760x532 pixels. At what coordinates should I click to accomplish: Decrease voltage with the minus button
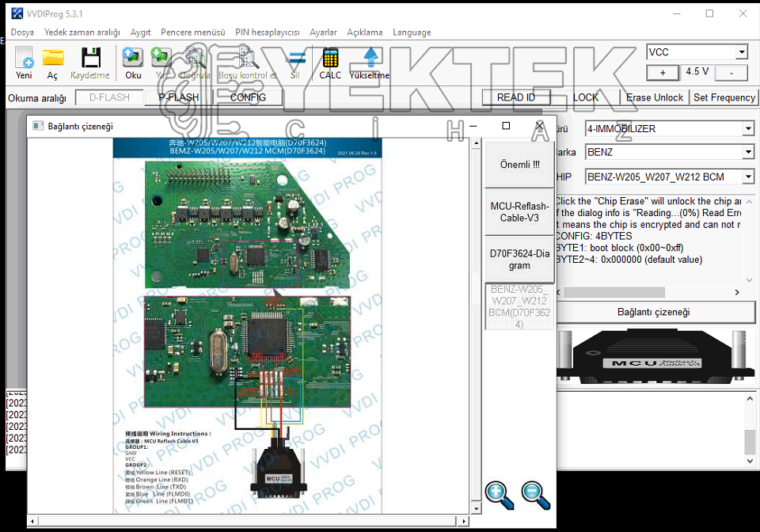click(x=731, y=73)
